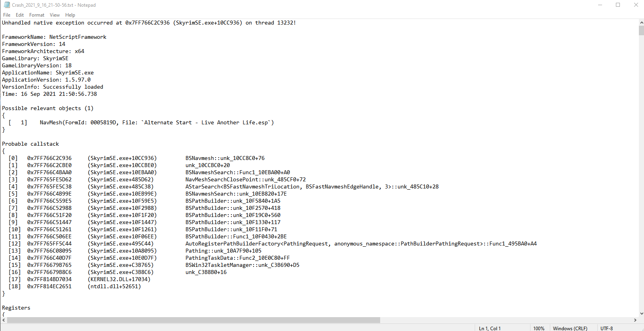Open the Help menu
Image resolution: width=644 pixels, height=331 pixels.
coord(70,15)
